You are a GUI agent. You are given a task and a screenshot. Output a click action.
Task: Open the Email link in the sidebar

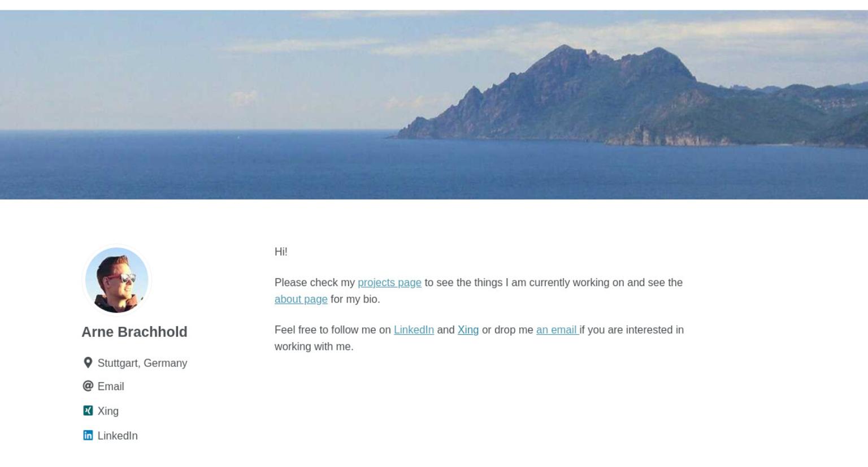tap(111, 387)
